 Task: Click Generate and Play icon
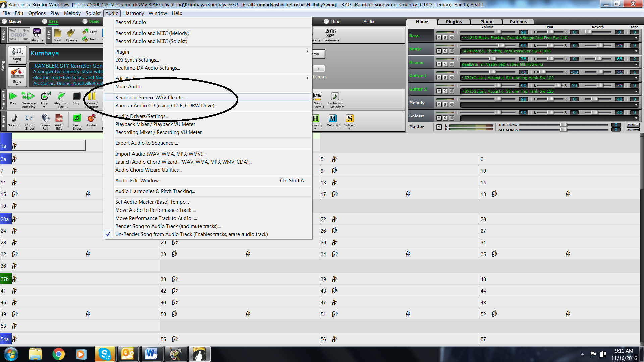(28, 96)
